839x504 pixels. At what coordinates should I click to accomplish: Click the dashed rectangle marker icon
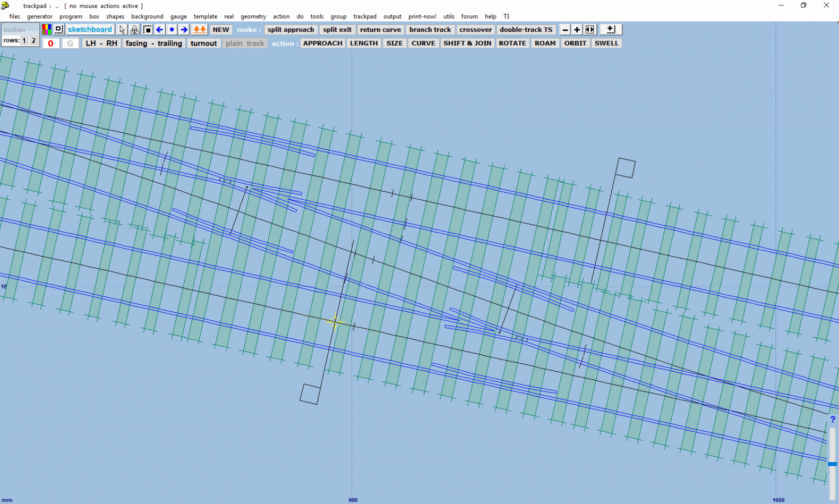(x=147, y=30)
